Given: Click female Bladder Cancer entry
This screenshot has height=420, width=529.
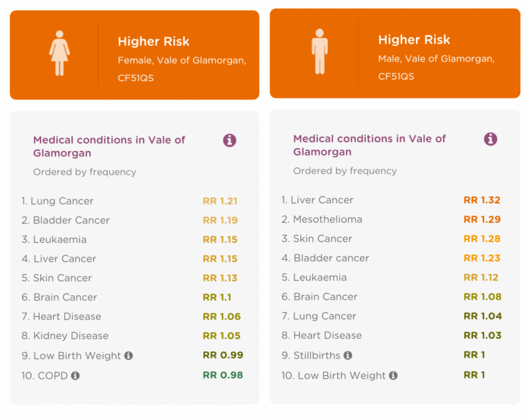Looking at the screenshot, I should pos(65,220).
